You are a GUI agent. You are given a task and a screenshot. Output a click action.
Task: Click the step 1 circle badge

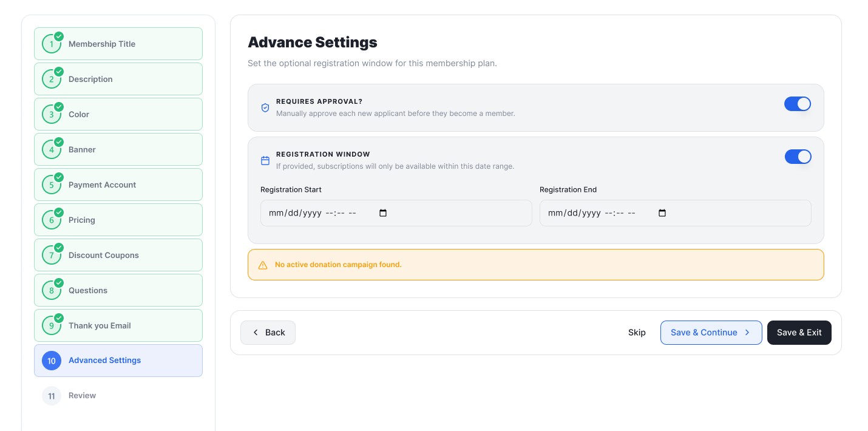pyautogui.click(x=52, y=44)
